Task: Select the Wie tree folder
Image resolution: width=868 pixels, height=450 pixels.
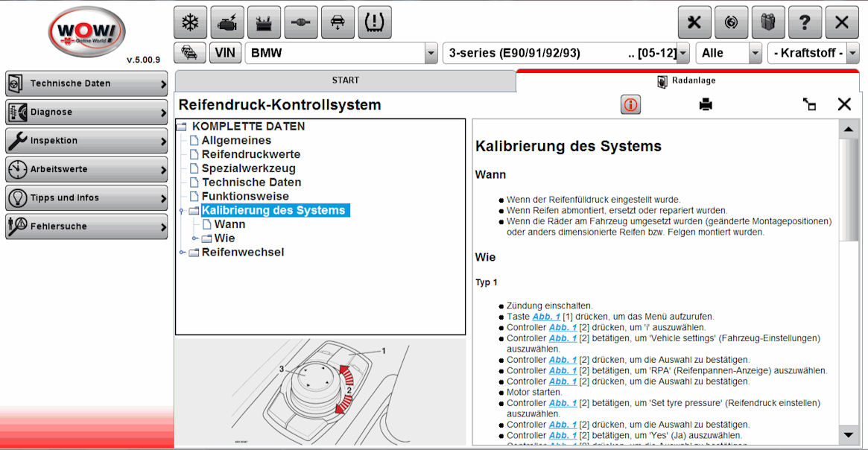Action: click(225, 238)
